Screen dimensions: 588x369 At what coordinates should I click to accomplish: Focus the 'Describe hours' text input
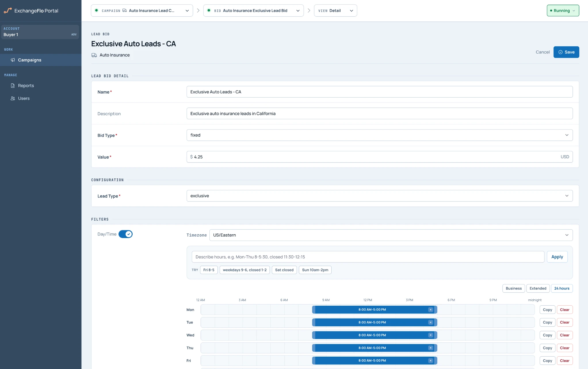368,257
